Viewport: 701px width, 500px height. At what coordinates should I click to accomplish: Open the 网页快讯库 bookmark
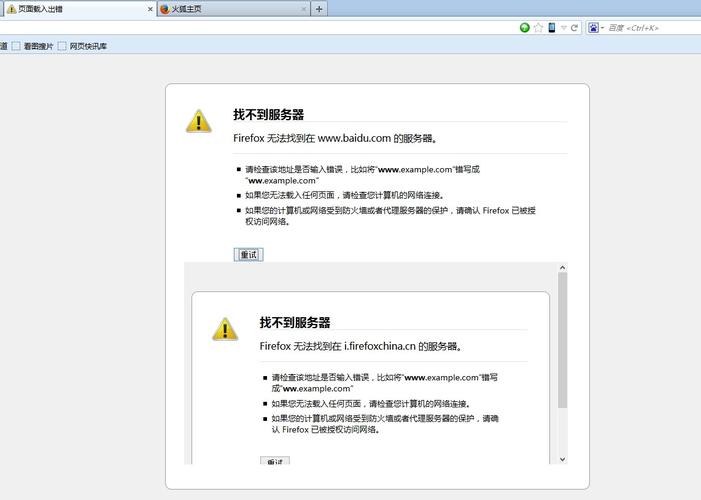click(x=83, y=46)
